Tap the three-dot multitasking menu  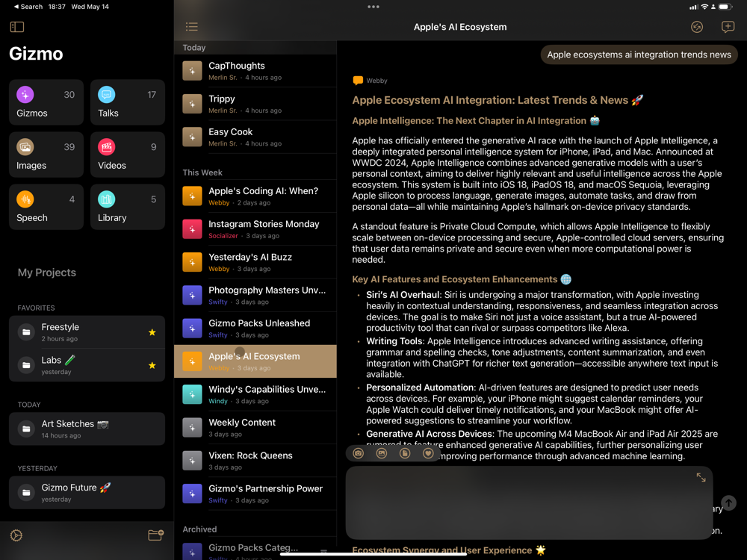(x=373, y=7)
